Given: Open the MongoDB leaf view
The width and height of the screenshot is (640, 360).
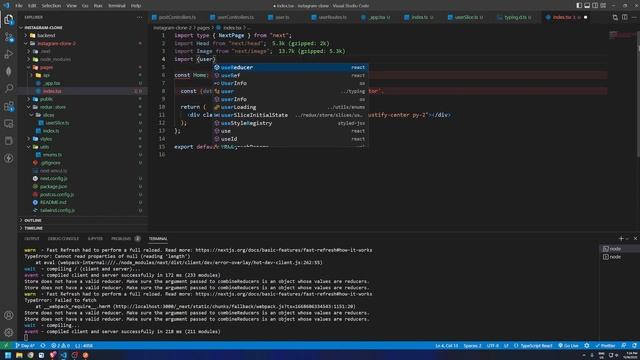Looking at the screenshot, I should point(9,71).
